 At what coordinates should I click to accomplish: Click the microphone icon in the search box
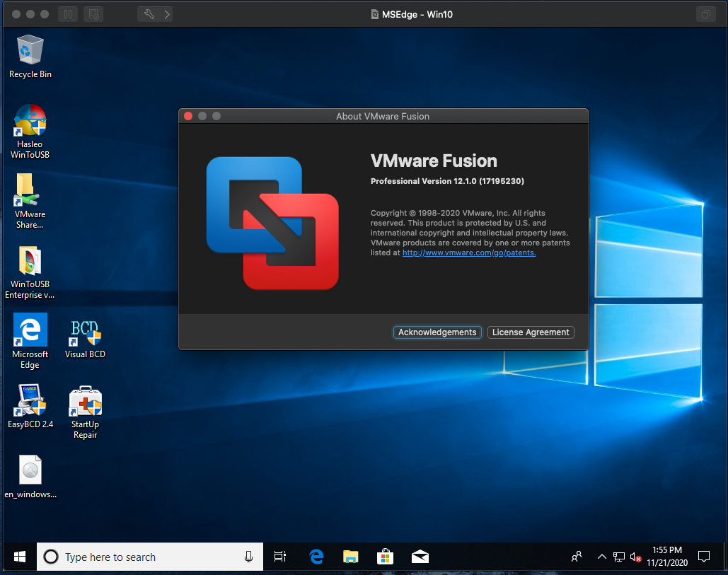[x=248, y=557]
